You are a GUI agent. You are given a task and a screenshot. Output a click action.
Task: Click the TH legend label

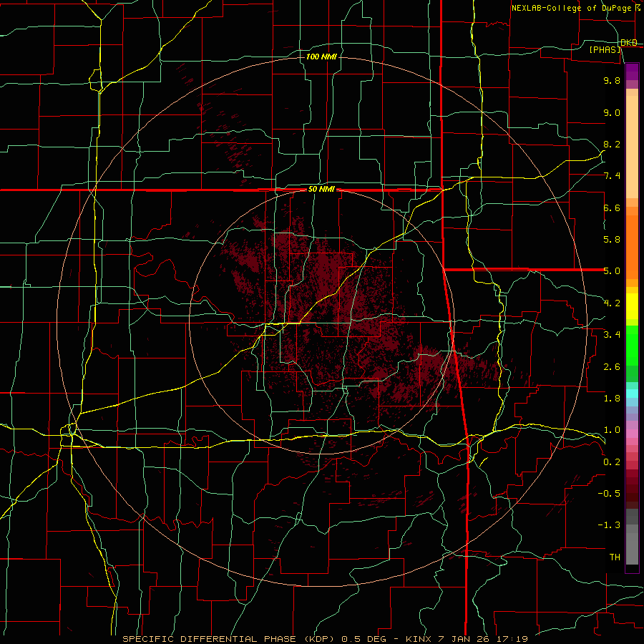click(x=615, y=557)
